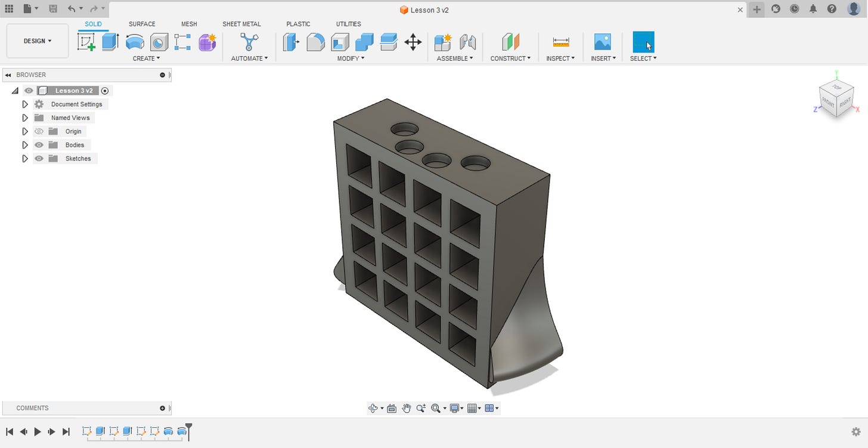The width and height of the screenshot is (868, 448).
Task: Switch to the MESH tab
Action: 189,24
